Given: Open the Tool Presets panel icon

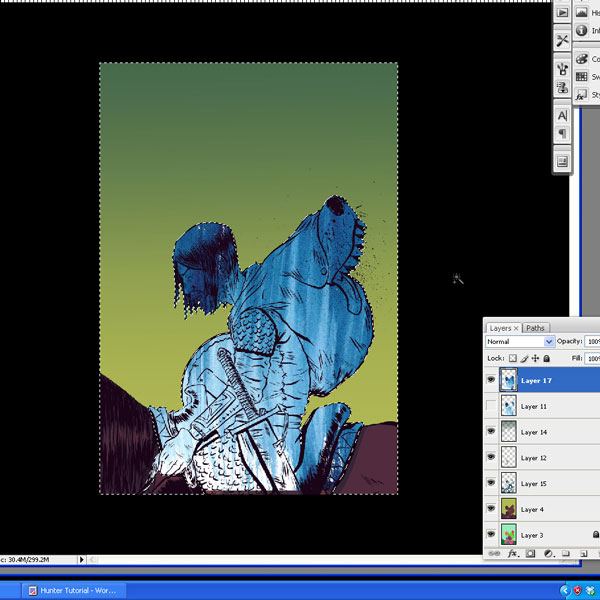Looking at the screenshot, I should [562, 40].
